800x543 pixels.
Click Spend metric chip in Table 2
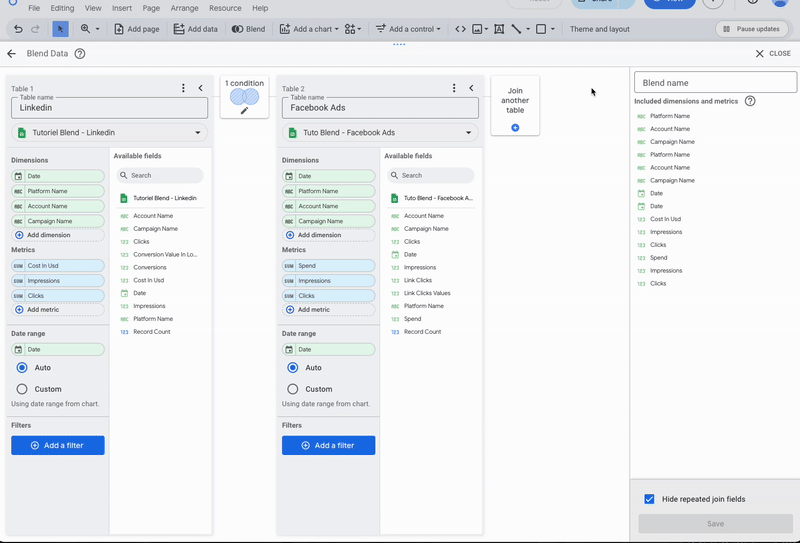coord(329,266)
